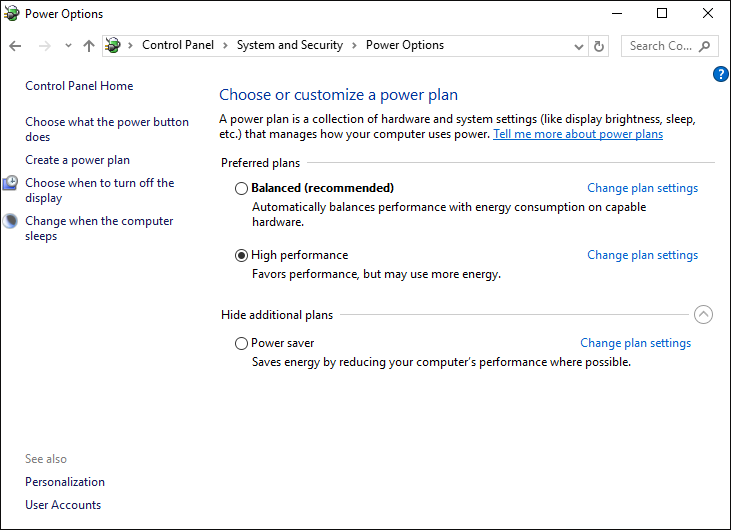Click the search magnifier icon
The width and height of the screenshot is (731, 530).
[x=705, y=46]
